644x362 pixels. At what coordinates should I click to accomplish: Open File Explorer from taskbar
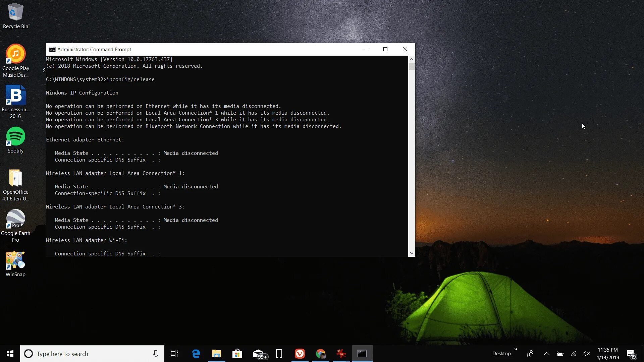click(x=217, y=354)
